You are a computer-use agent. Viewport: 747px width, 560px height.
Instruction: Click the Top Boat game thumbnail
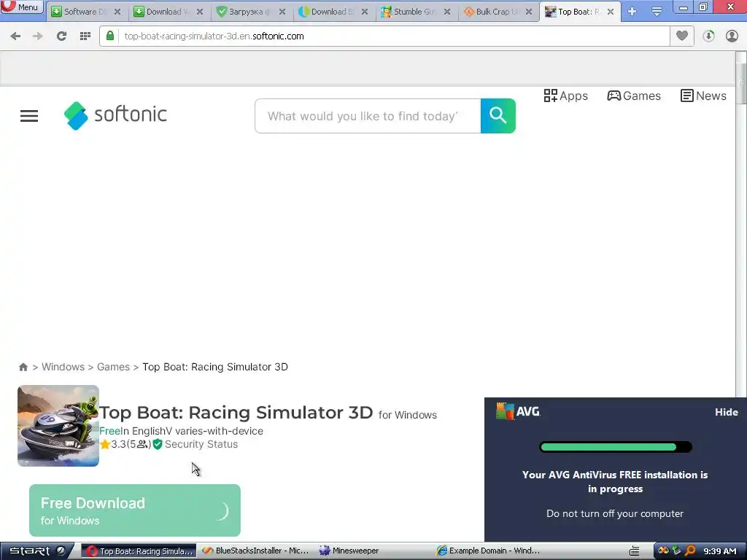[x=58, y=426]
